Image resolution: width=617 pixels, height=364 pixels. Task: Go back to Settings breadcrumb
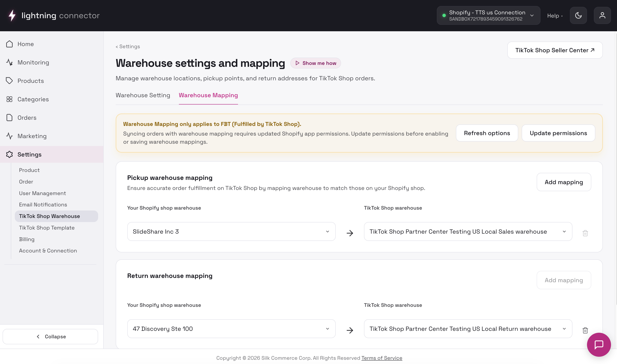(128, 46)
